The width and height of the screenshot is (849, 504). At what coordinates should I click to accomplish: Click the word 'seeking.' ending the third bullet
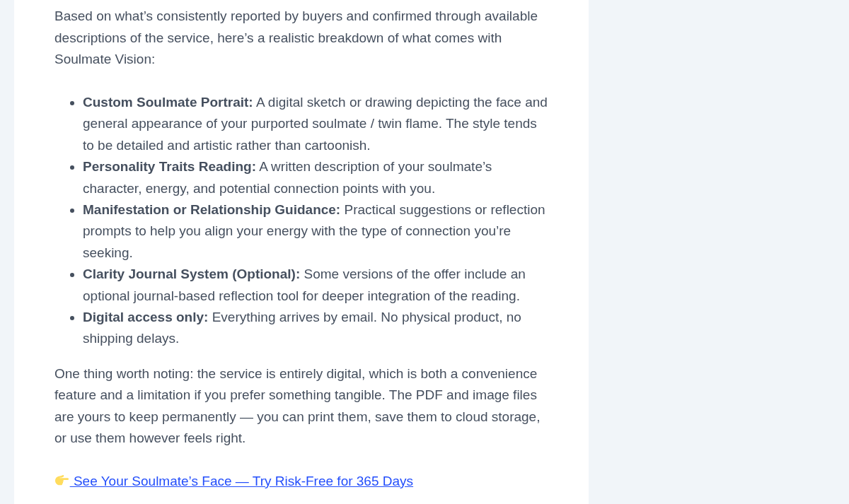(x=108, y=253)
